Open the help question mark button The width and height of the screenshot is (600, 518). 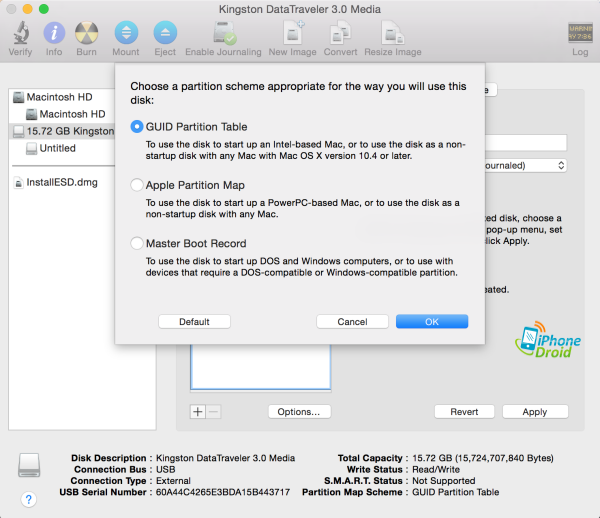point(29,499)
